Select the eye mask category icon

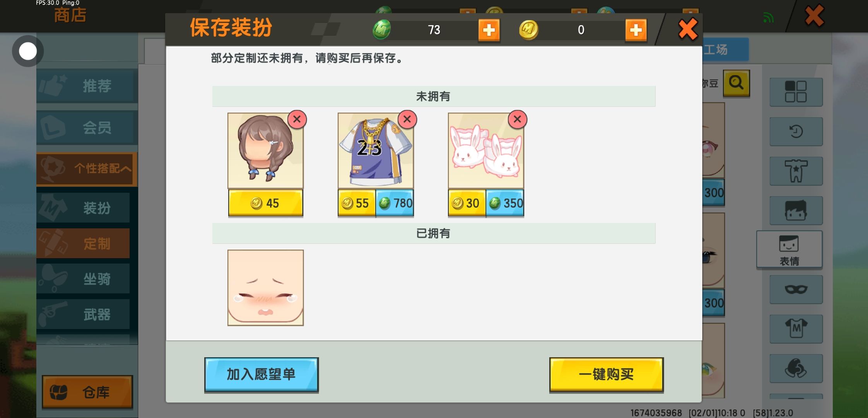[x=796, y=290]
